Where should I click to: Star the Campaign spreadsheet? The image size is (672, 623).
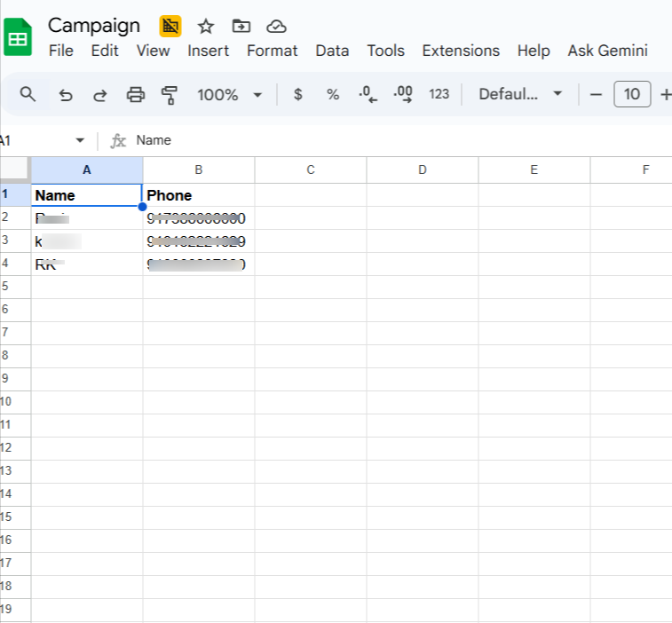pos(206,26)
